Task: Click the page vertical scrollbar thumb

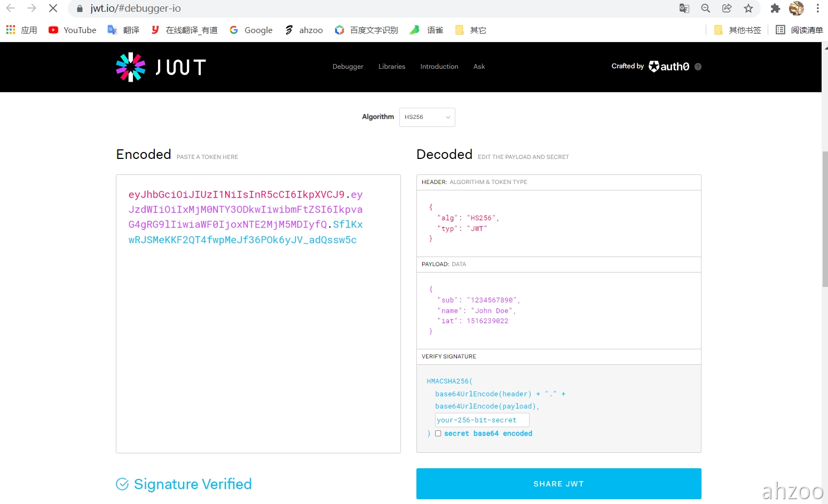Action: [x=825, y=219]
